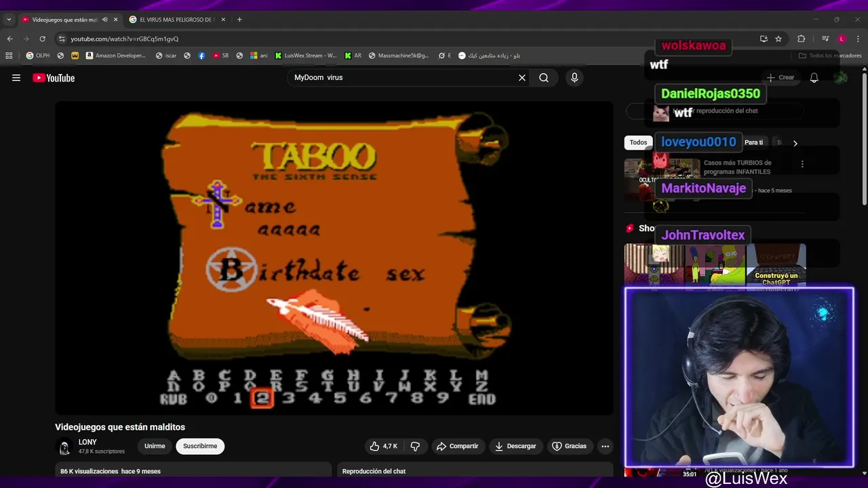Open the AR bookmark
This screenshot has width=868, height=488.
353,56
